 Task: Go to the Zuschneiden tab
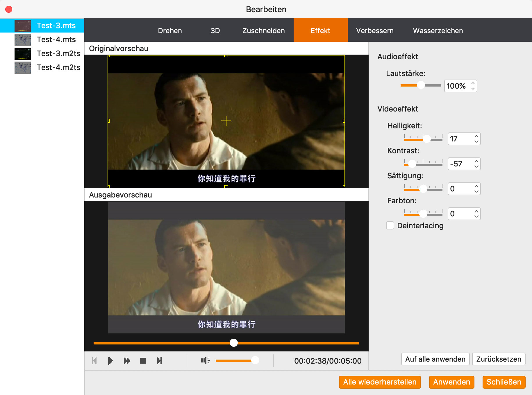pyautogui.click(x=263, y=30)
